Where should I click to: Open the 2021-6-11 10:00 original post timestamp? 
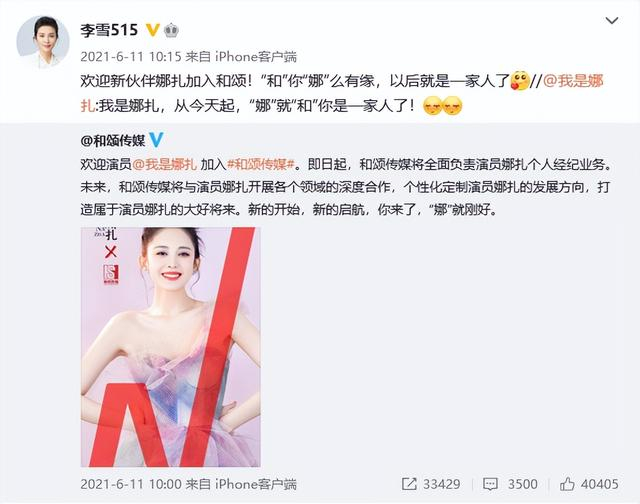coord(131,484)
